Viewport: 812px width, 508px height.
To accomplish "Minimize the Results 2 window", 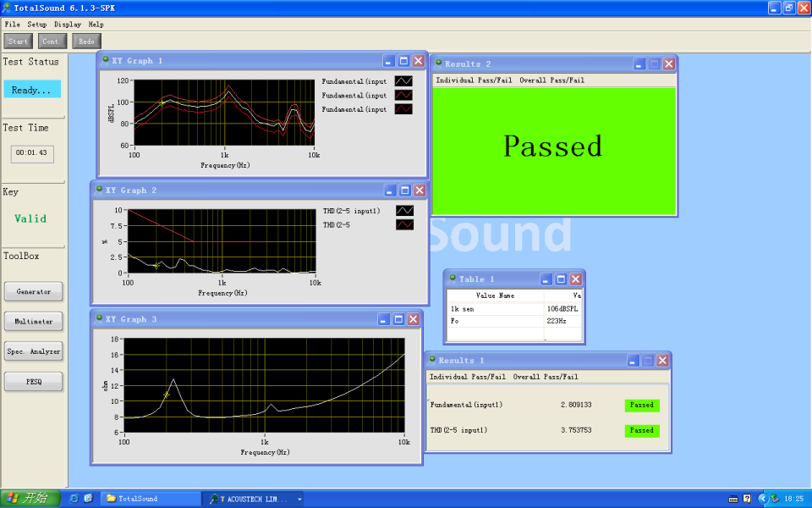I will coord(639,63).
